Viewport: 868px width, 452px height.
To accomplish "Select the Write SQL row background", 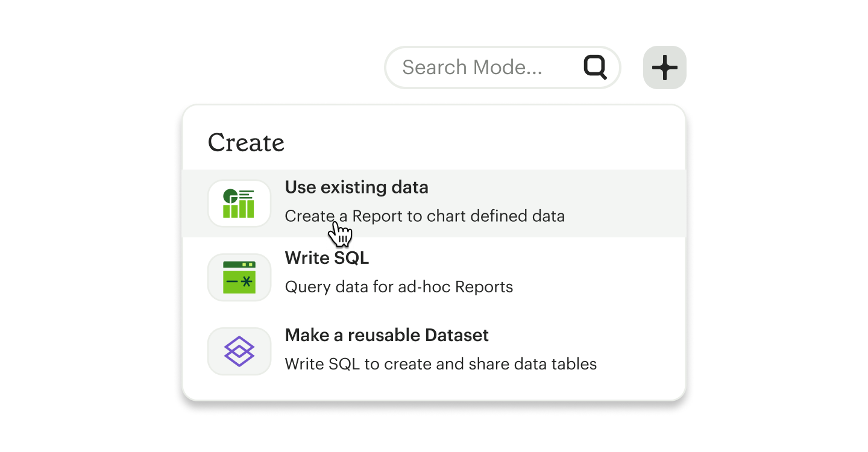I will click(x=434, y=277).
